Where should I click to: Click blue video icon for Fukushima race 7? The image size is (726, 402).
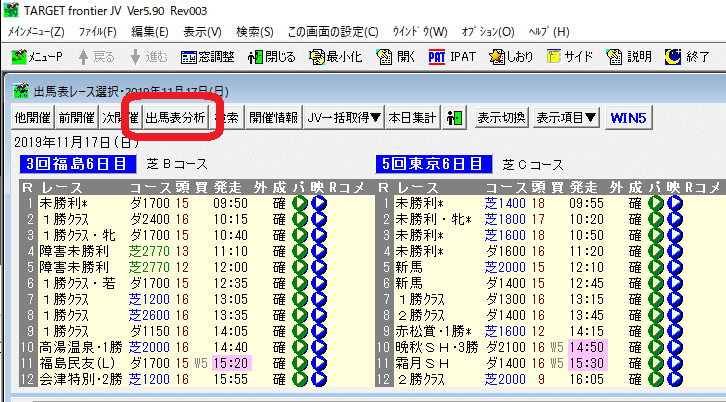click(319, 299)
